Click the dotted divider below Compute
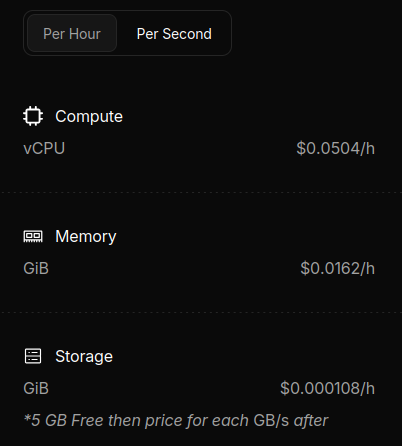Screen dimensions: 402x446 click(201, 192)
